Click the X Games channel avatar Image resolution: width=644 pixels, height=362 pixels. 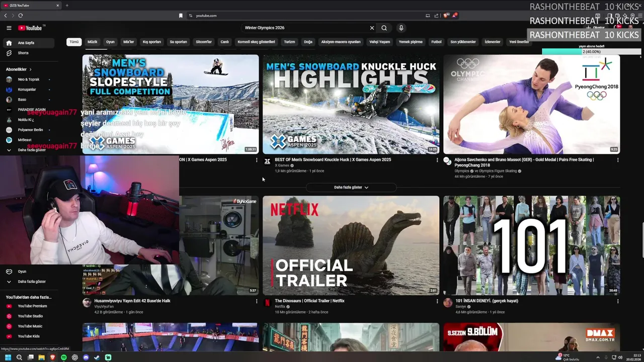[267, 161]
